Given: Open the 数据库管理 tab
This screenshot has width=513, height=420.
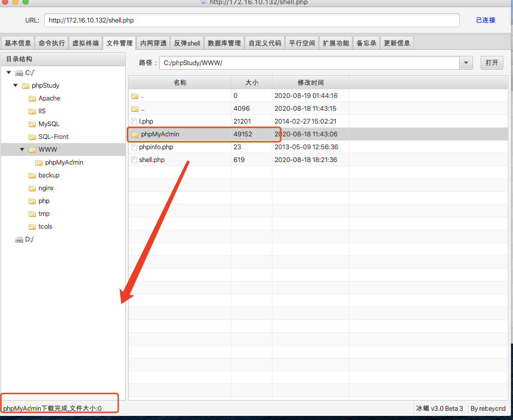Looking at the screenshot, I should pos(224,43).
